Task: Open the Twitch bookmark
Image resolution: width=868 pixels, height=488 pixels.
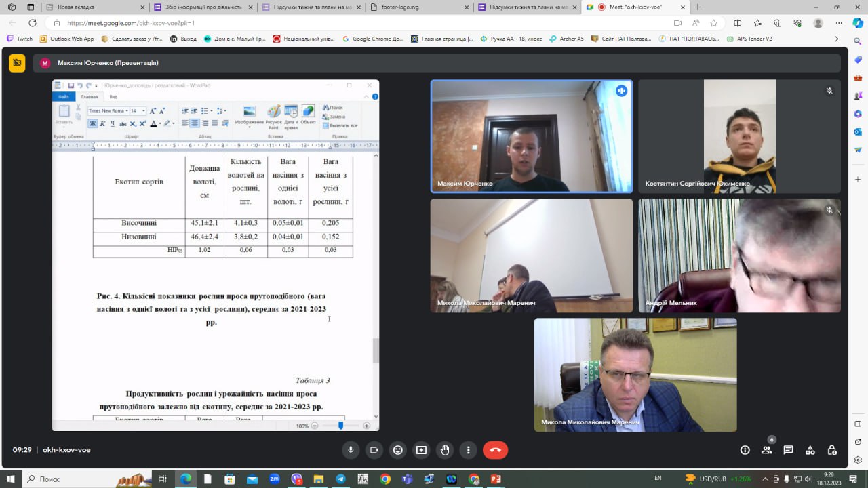Action: 19,39
